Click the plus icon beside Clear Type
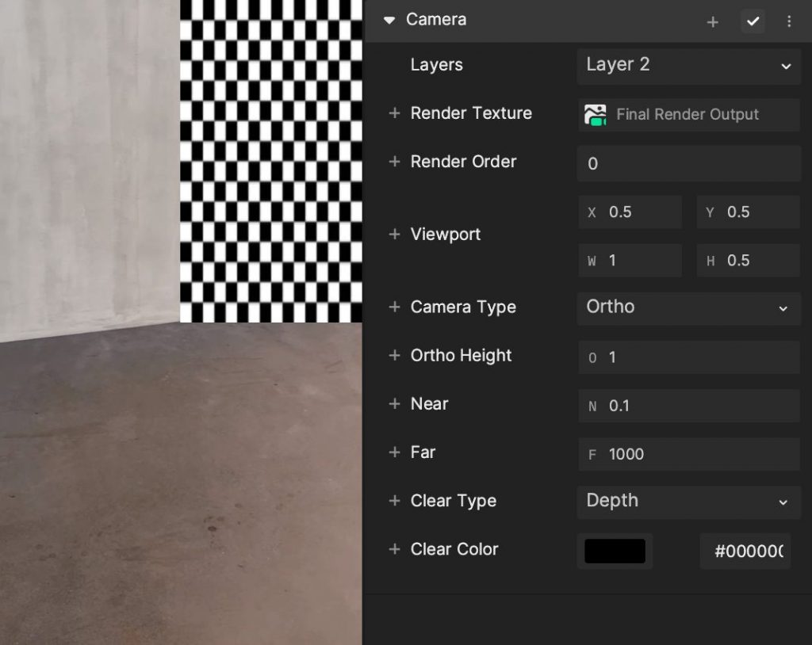812x645 pixels. 395,501
